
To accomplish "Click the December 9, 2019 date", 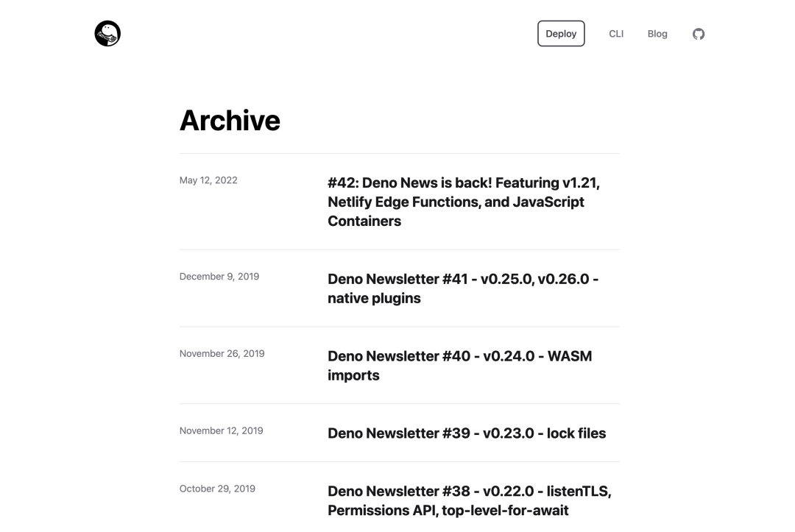I will 219,277.
